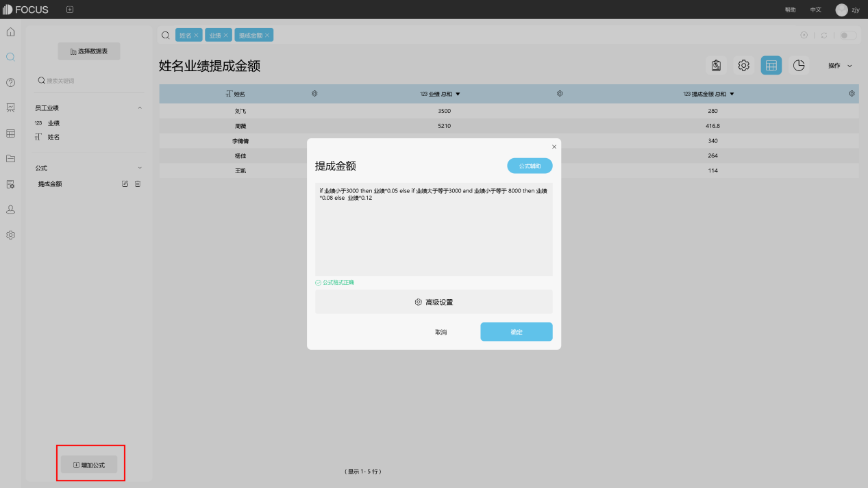Open the 操作 dropdown menu

839,65
